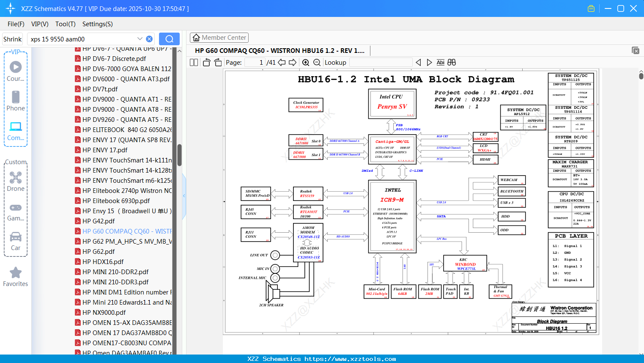Viewport: 644px width, 363px height.
Task: Click the close-all-tabs icon at right
Action: [x=636, y=50]
